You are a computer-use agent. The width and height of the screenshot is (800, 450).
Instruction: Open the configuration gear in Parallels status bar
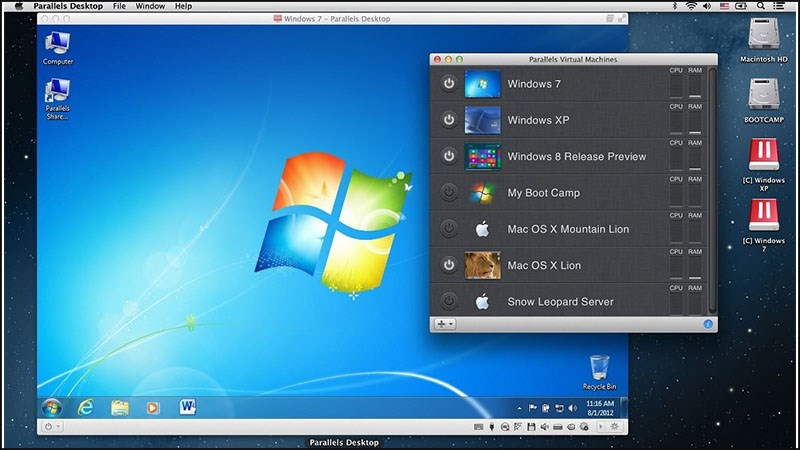[614, 427]
